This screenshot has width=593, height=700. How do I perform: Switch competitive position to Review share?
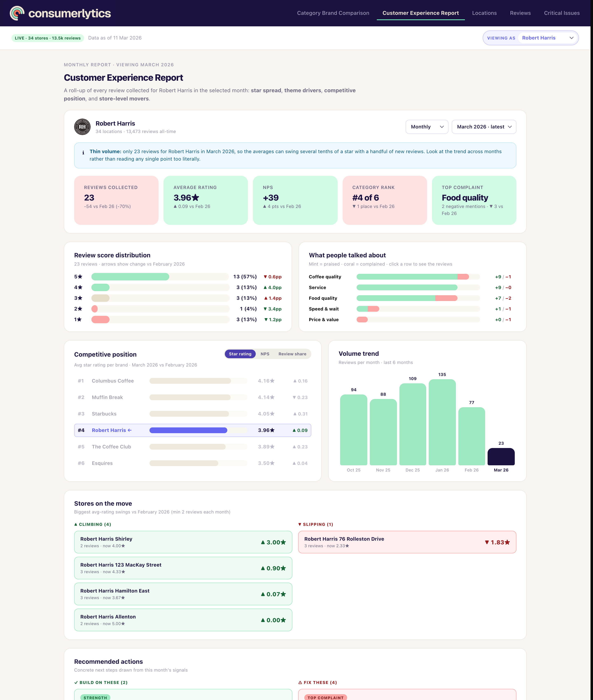(x=292, y=354)
